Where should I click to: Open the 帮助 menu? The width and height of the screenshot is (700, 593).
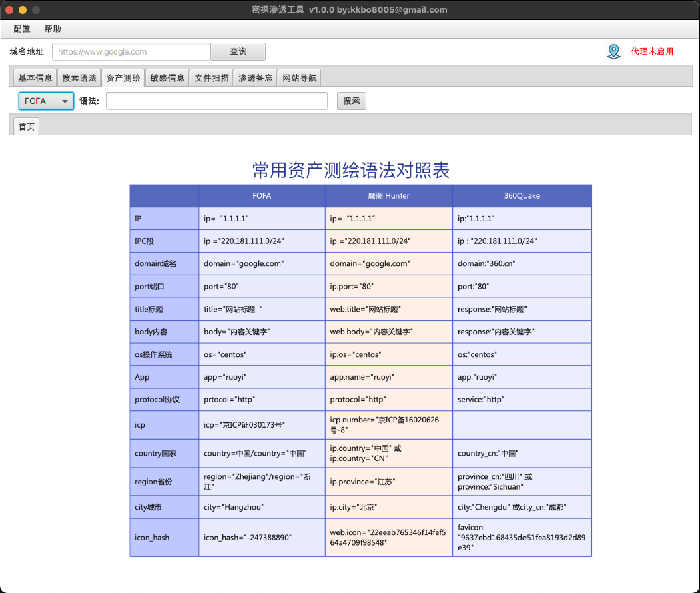[x=53, y=29]
